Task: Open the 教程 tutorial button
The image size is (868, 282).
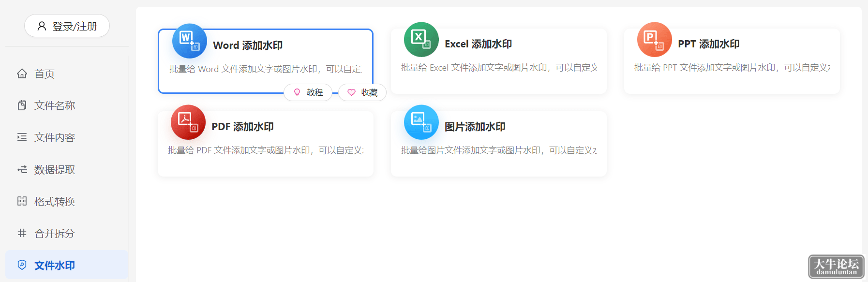Action: pyautogui.click(x=308, y=92)
